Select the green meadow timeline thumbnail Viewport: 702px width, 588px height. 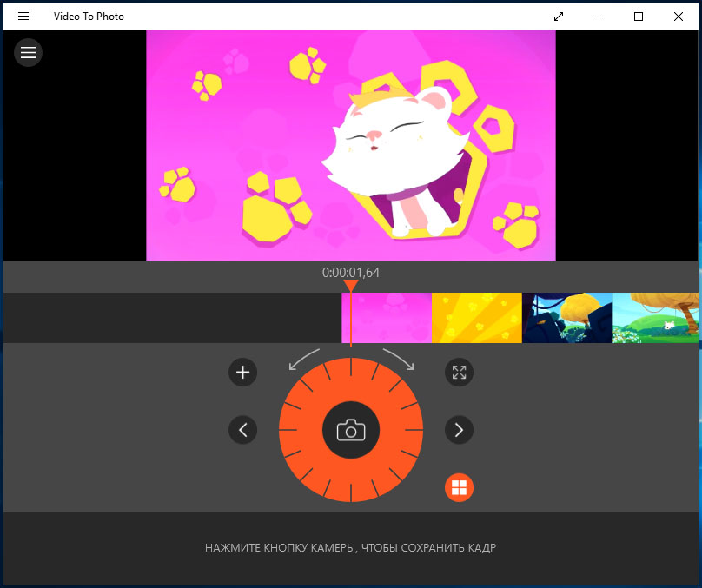[x=655, y=318]
